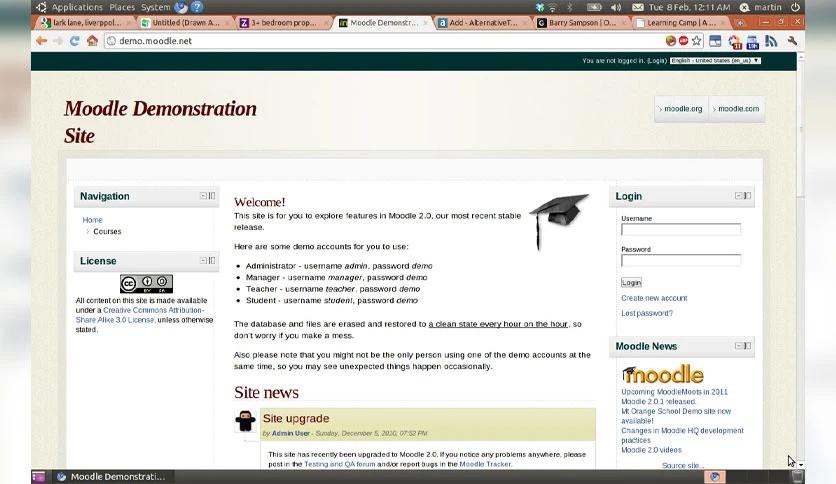Click in the Password field
836x484 pixels.
pos(681,260)
